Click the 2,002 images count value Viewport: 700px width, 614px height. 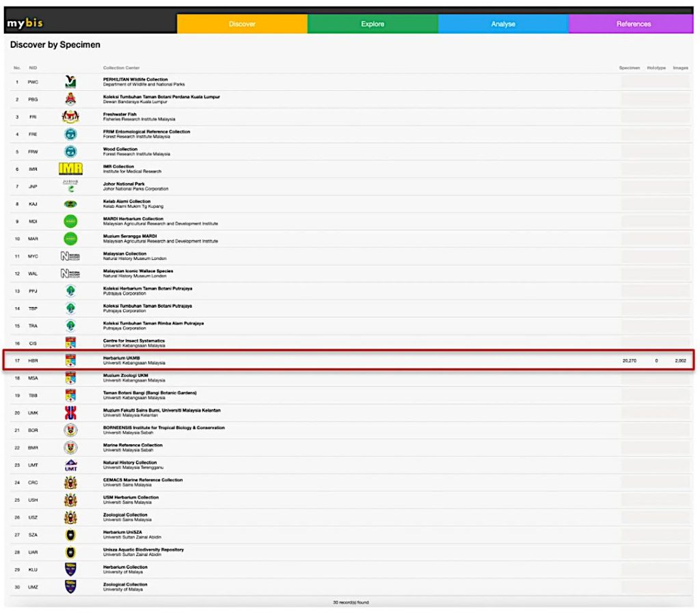680,361
